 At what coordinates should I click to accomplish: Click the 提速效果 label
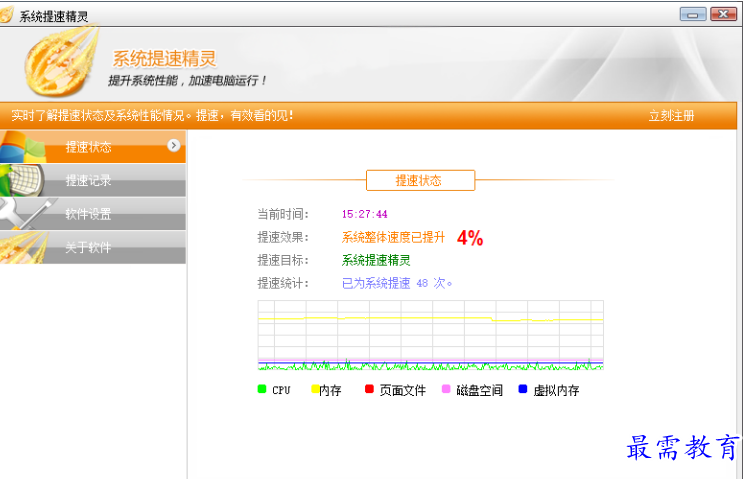click(283, 237)
